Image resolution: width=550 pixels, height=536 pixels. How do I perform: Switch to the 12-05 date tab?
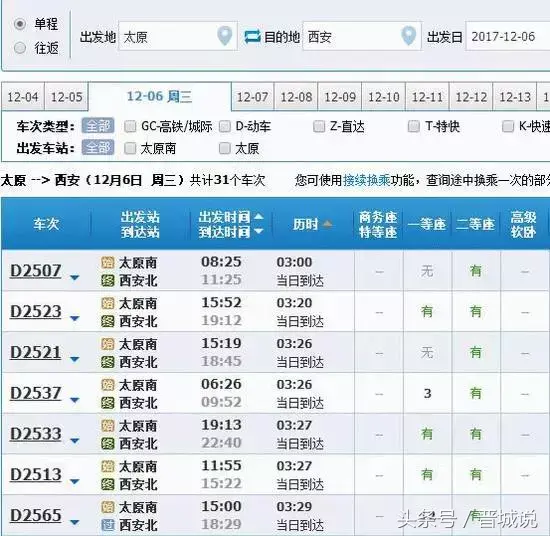coord(66,97)
